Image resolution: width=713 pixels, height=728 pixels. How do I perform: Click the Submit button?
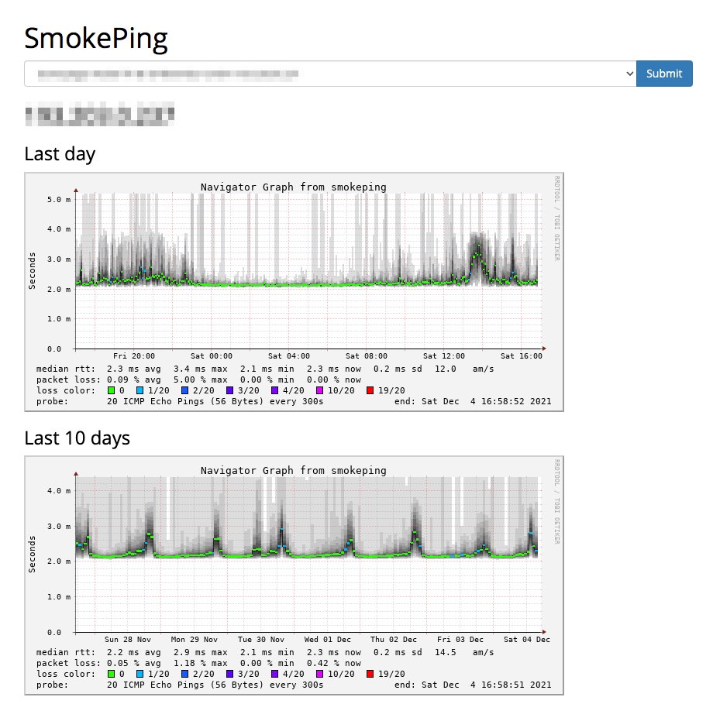(x=664, y=74)
